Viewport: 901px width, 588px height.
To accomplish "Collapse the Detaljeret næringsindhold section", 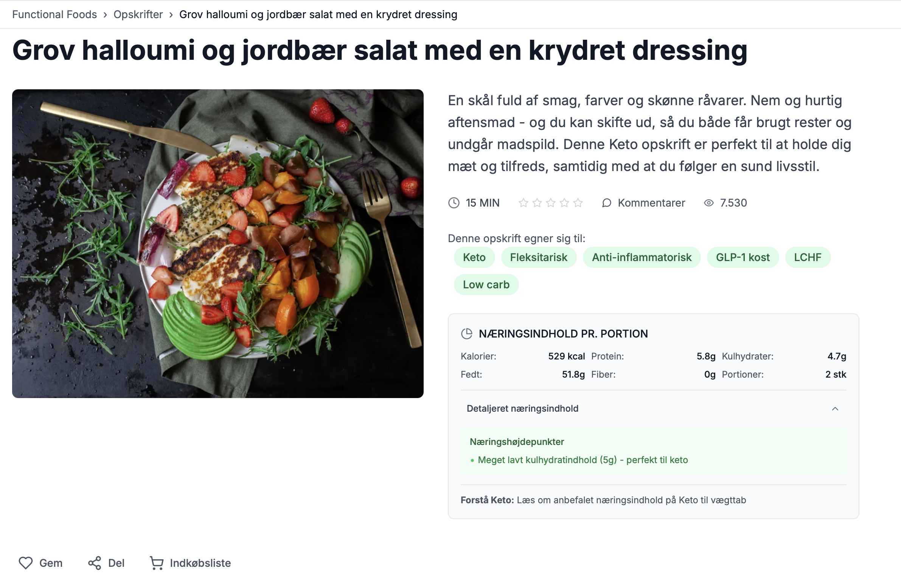I will point(522,409).
